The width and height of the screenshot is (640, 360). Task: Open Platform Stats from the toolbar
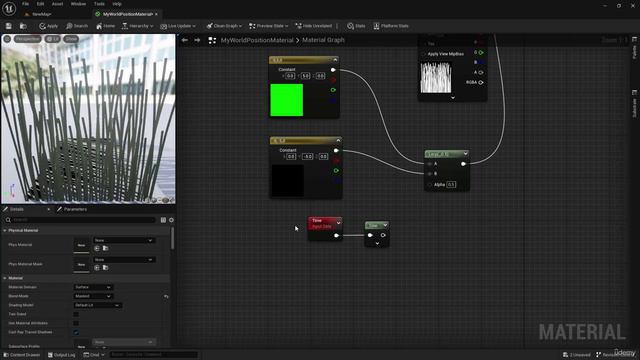[x=391, y=26]
